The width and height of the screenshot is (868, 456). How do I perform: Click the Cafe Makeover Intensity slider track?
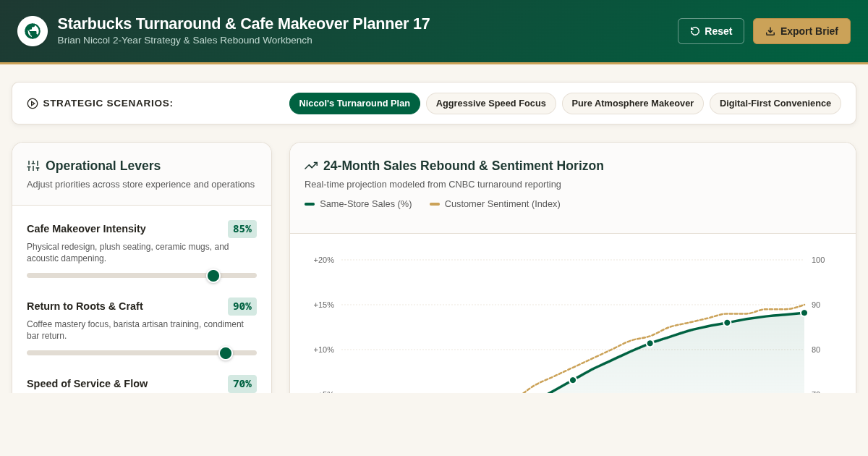click(x=142, y=276)
